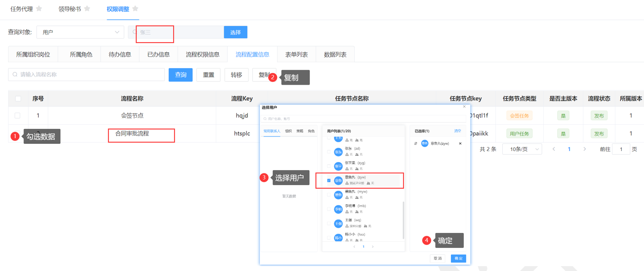Go to next page in user list
644x271 pixels.
pos(373,247)
